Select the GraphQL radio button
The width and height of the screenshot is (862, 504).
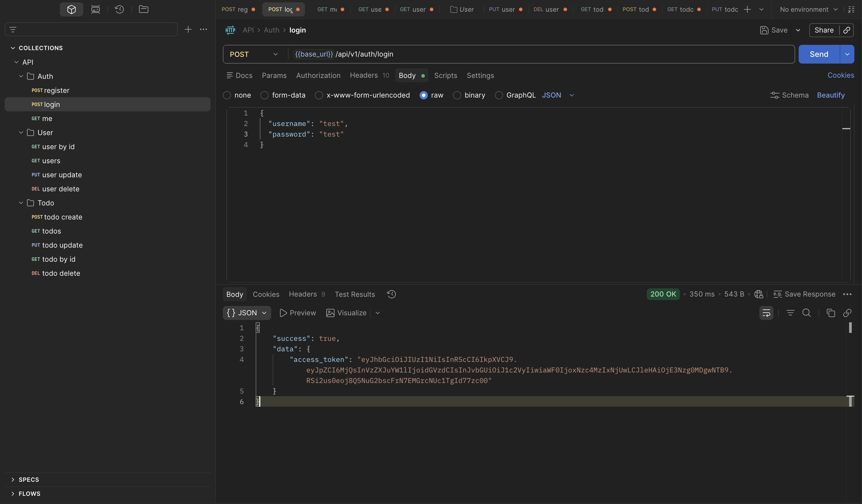(499, 95)
